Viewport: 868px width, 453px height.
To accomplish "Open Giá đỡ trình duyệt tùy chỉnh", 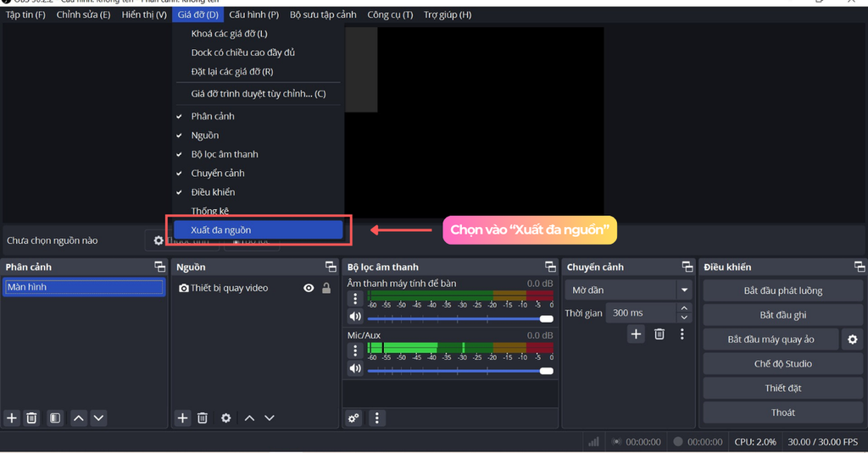I will coord(259,94).
